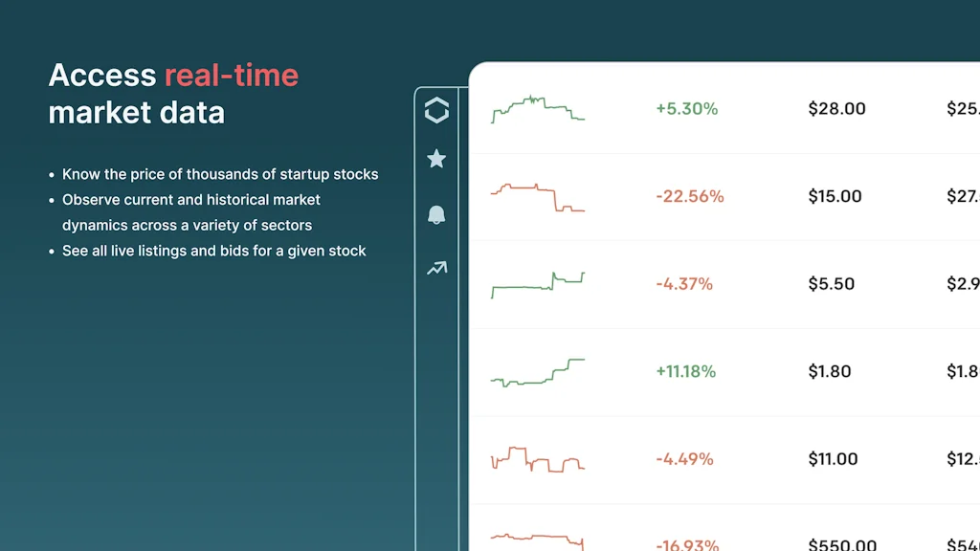Click the green sparkline beside -4.37%
The width and height of the screenshot is (980, 551).
[x=537, y=284]
